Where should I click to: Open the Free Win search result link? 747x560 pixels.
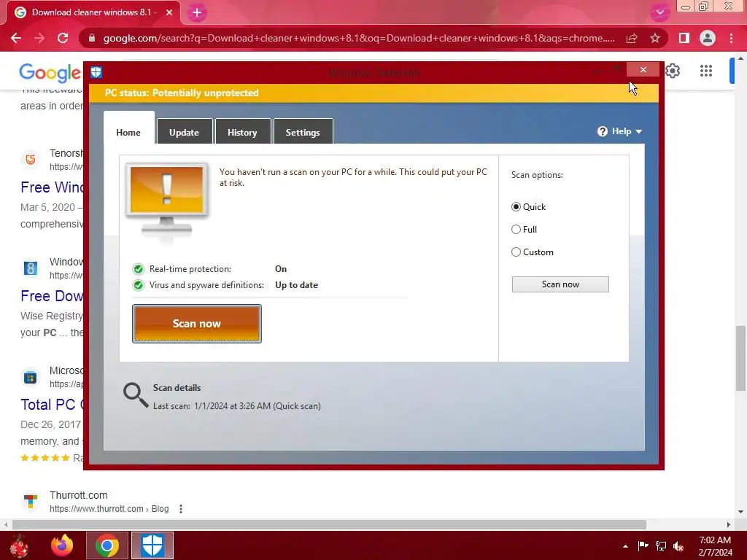click(x=52, y=187)
